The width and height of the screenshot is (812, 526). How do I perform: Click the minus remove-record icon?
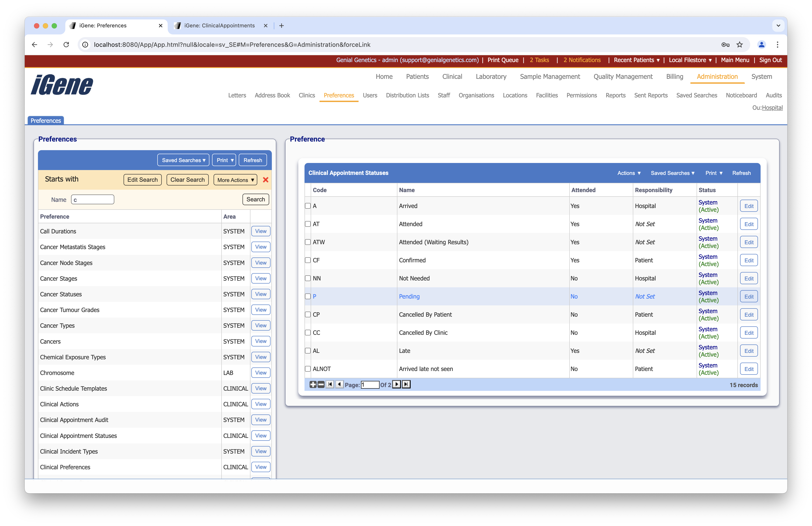click(321, 384)
